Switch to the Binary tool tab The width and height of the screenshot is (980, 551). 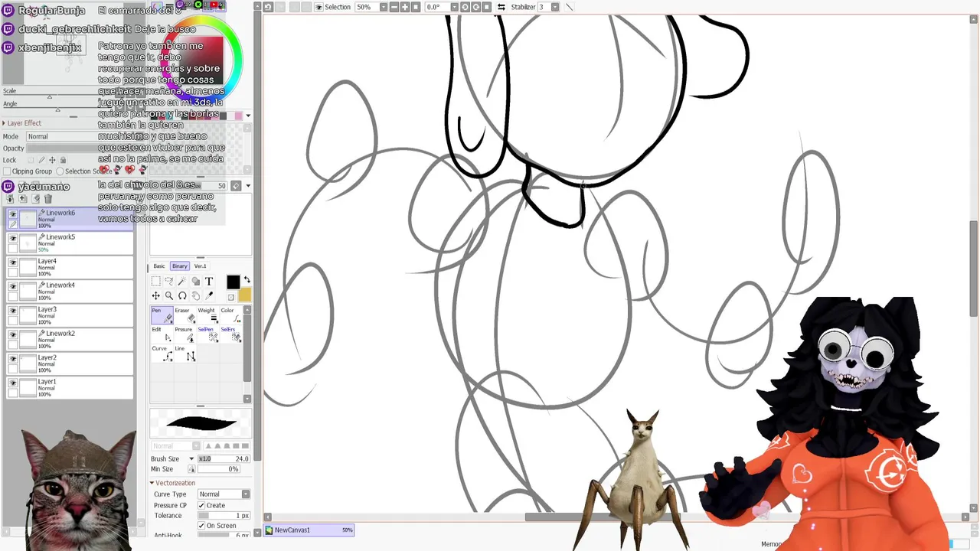point(179,266)
